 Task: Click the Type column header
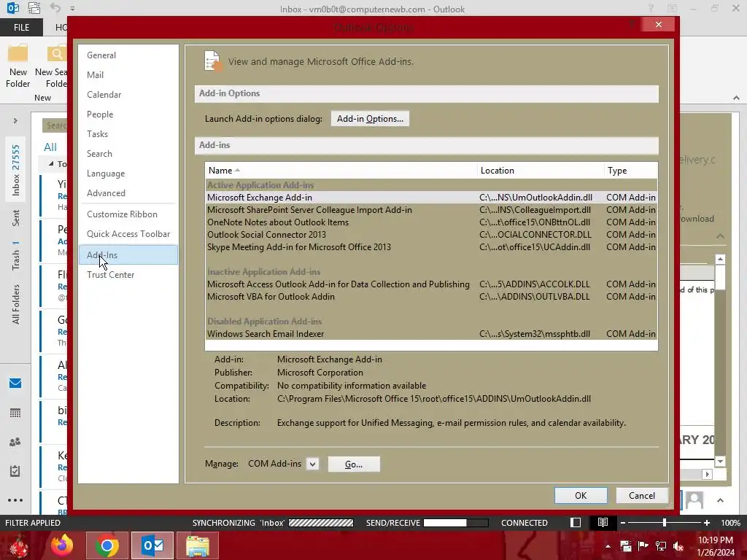[x=631, y=171]
